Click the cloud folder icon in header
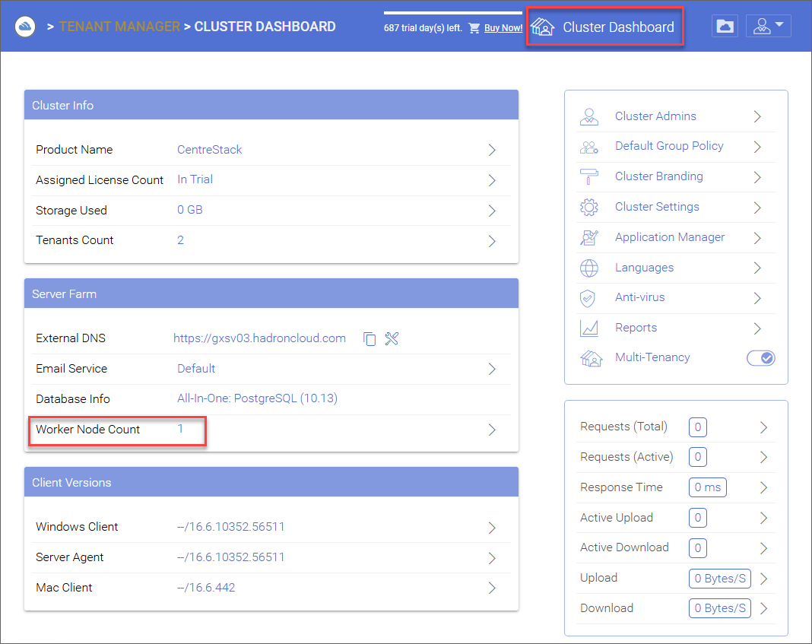812x644 pixels. click(725, 26)
